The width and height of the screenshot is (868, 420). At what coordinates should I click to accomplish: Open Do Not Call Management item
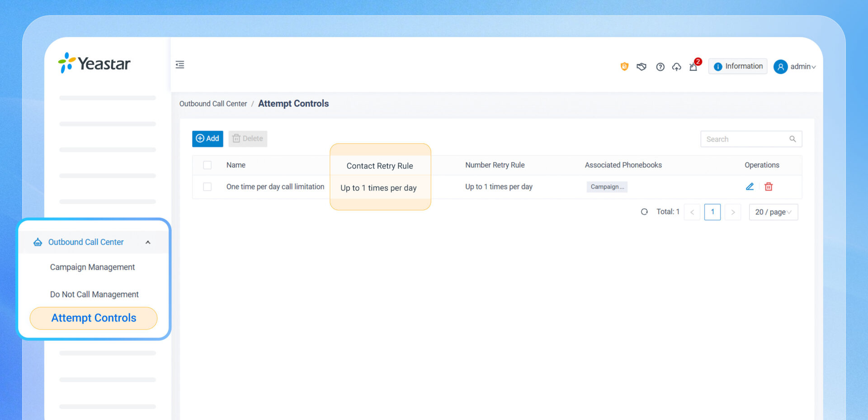[94, 294]
